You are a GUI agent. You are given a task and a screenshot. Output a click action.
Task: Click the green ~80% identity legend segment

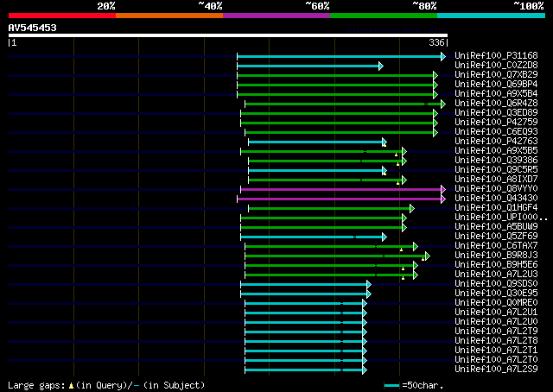click(383, 16)
